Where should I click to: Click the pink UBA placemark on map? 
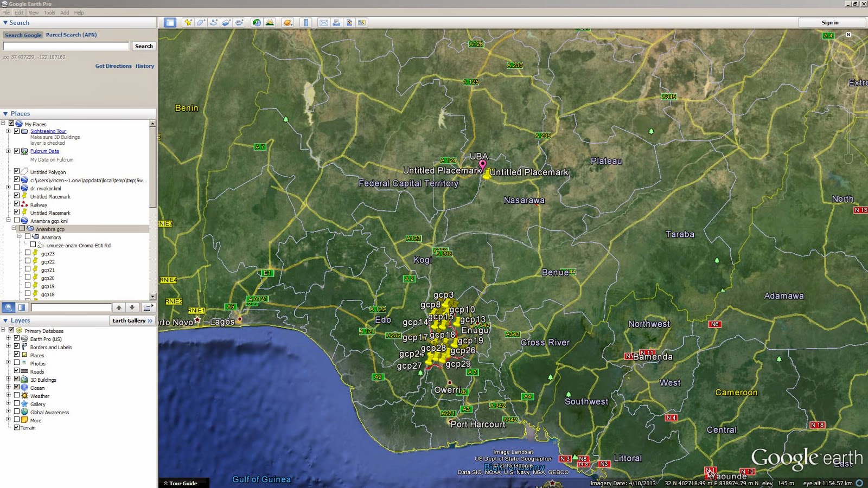[x=482, y=164]
